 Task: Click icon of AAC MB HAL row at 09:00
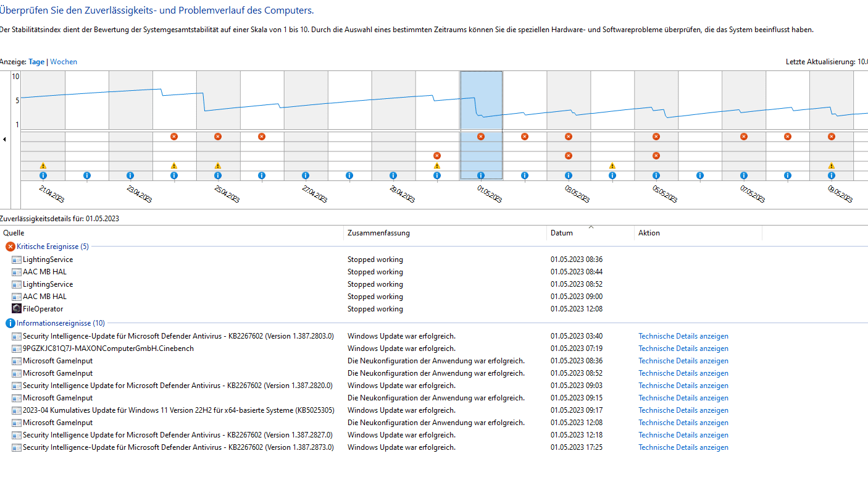[17, 297]
